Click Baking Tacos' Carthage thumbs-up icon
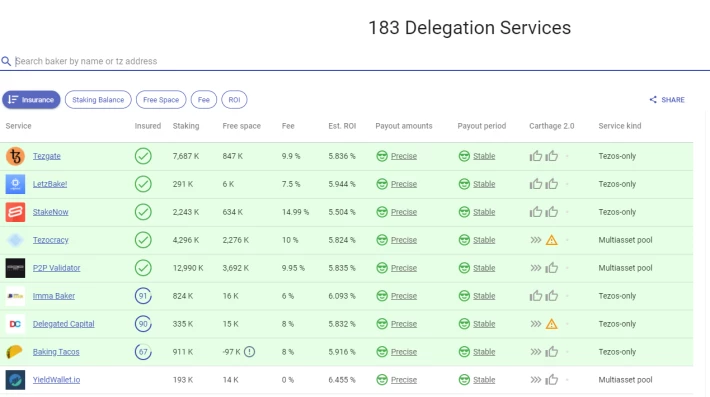This screenshot has width=710, height=397. [x=552, y=352]
